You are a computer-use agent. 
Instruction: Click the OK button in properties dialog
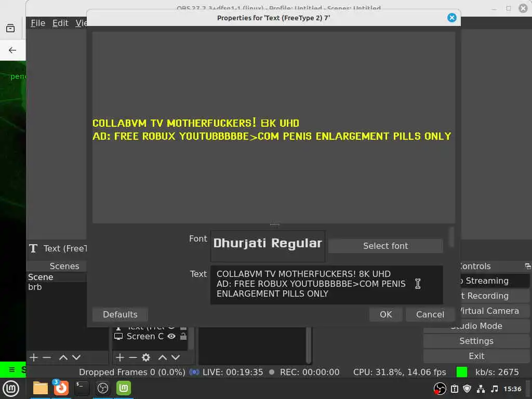(x=386, y=314)
